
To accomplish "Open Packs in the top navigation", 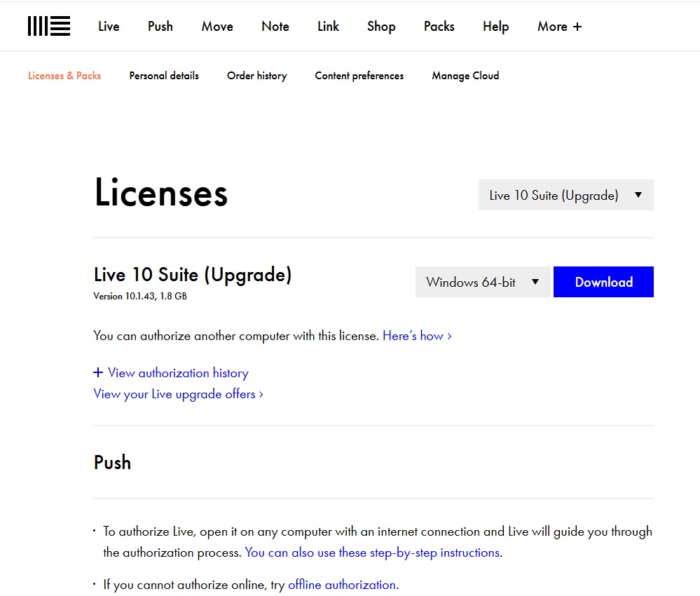I will point(439,27).
